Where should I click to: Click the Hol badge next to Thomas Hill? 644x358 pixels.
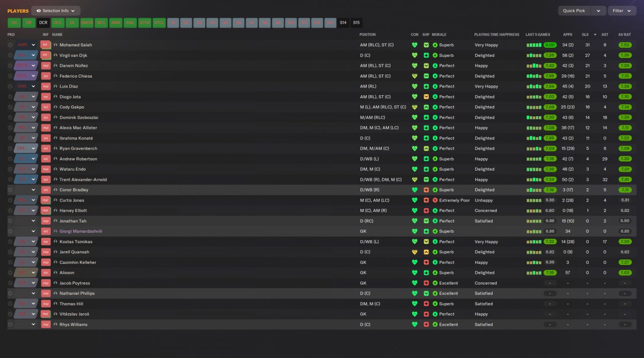(x=46, y=304)
